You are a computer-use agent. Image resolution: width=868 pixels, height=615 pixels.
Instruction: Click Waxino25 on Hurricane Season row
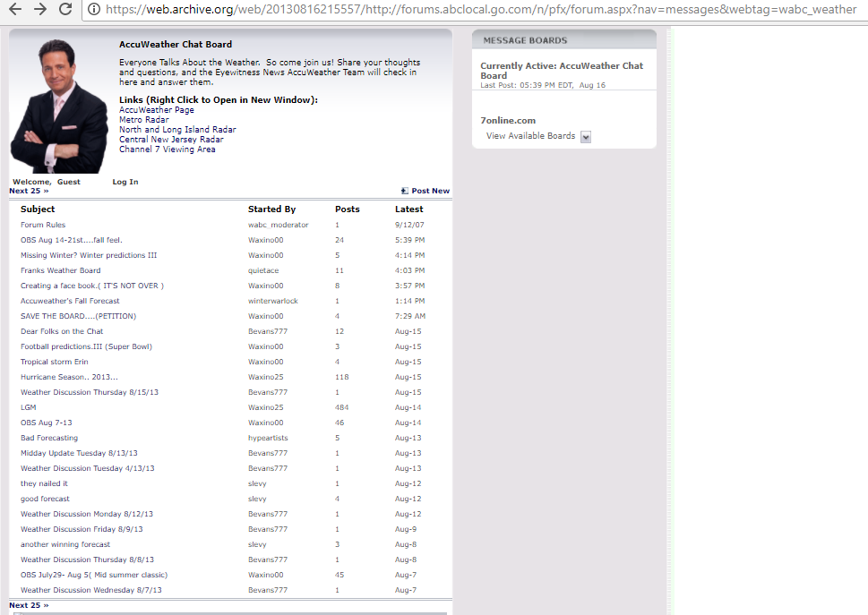click(266, 377)
